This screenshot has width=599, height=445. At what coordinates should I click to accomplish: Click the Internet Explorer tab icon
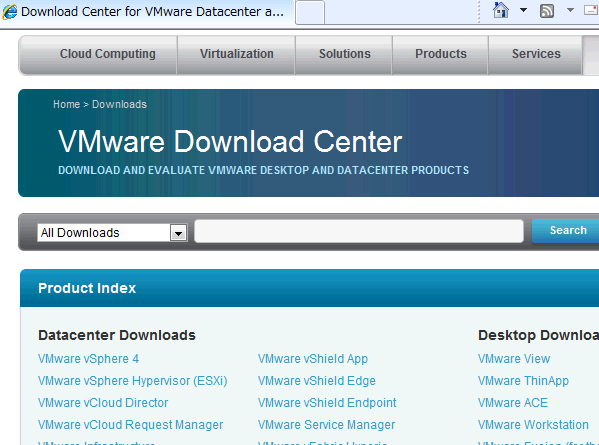pyautogui.click(x=10, y=12)
